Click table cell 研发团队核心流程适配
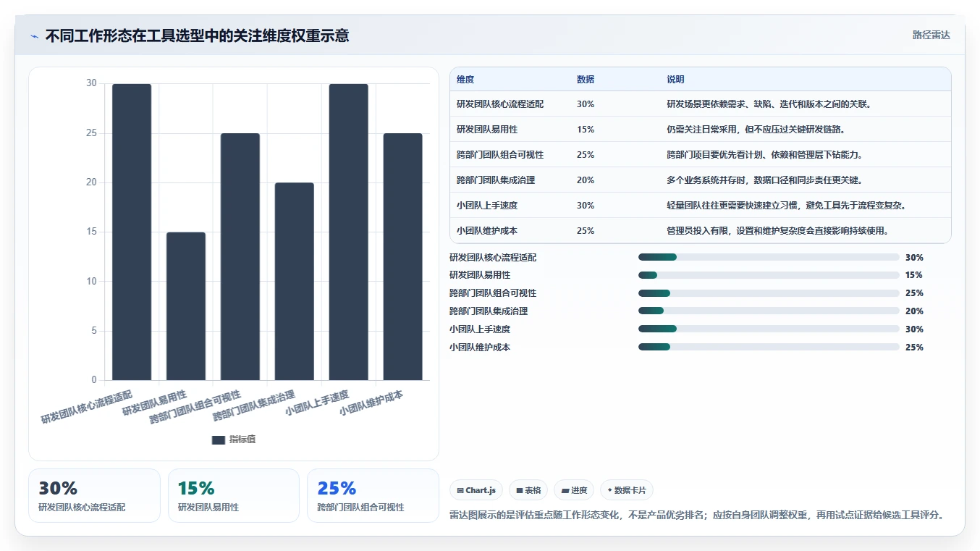This screenshot has height=551, width=980. pos(500,104)
